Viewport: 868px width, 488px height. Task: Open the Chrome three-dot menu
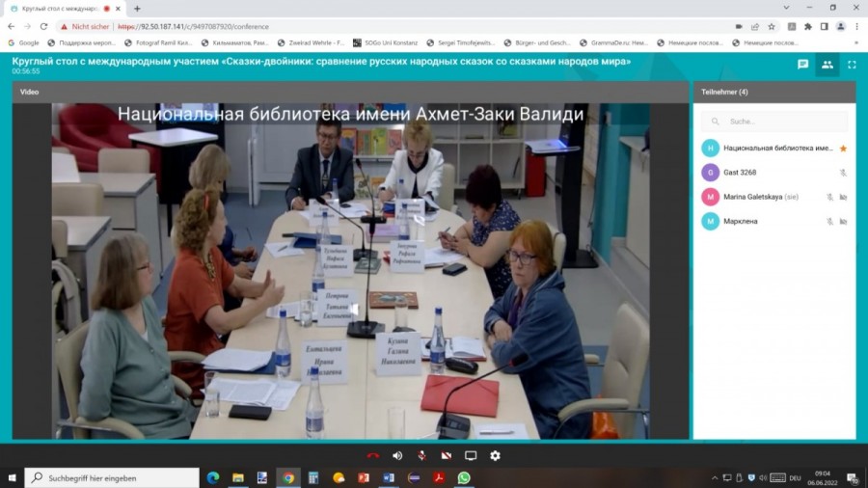854,27
